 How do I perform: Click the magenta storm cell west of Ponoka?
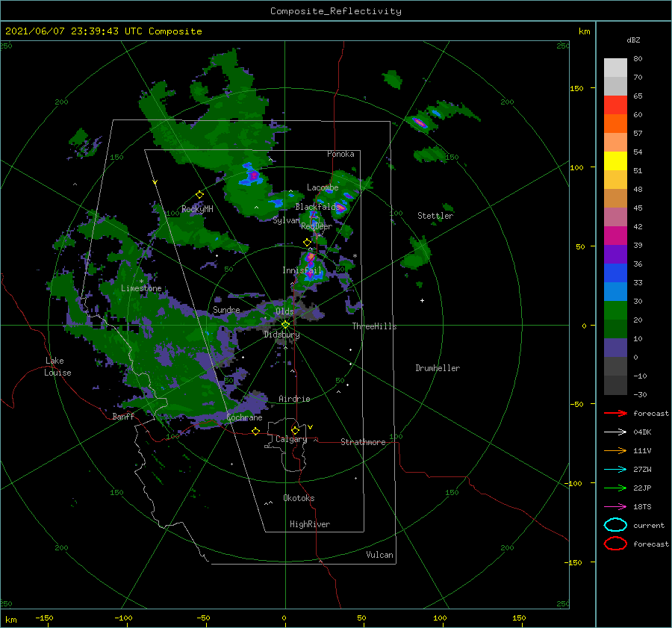(x=254, y=175)
